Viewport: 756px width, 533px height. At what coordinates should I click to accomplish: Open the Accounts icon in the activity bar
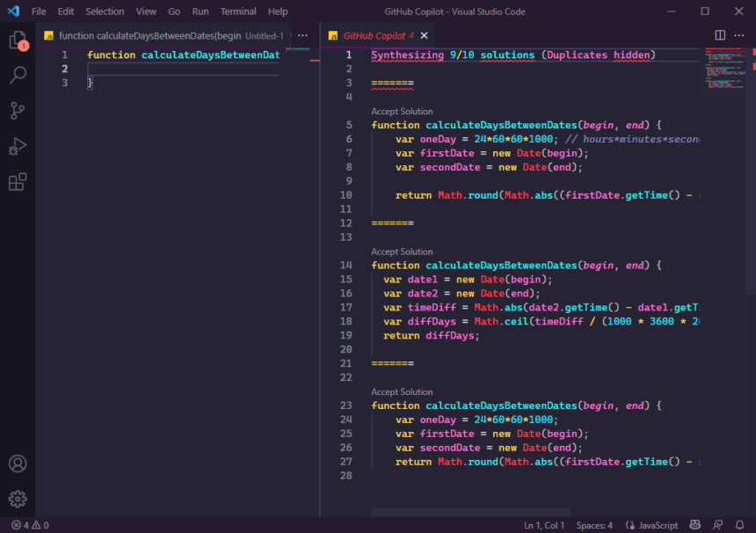[x=19, y=464]
